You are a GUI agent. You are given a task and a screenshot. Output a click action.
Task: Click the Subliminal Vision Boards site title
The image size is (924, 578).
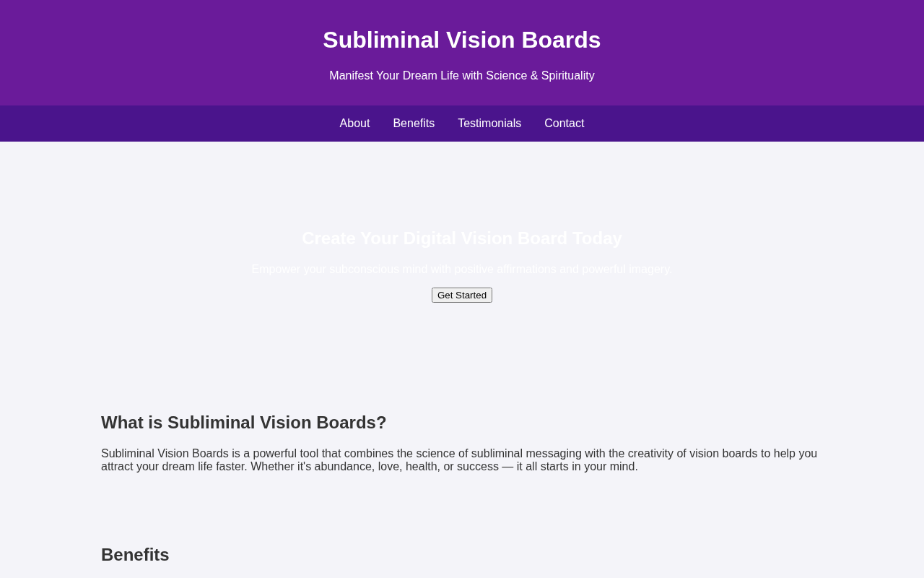click(x=462, y=40)
